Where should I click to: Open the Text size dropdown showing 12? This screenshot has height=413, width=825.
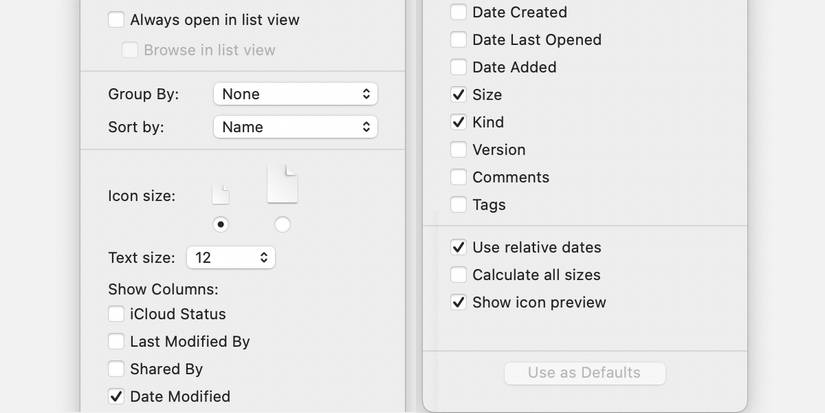(230, 258)
